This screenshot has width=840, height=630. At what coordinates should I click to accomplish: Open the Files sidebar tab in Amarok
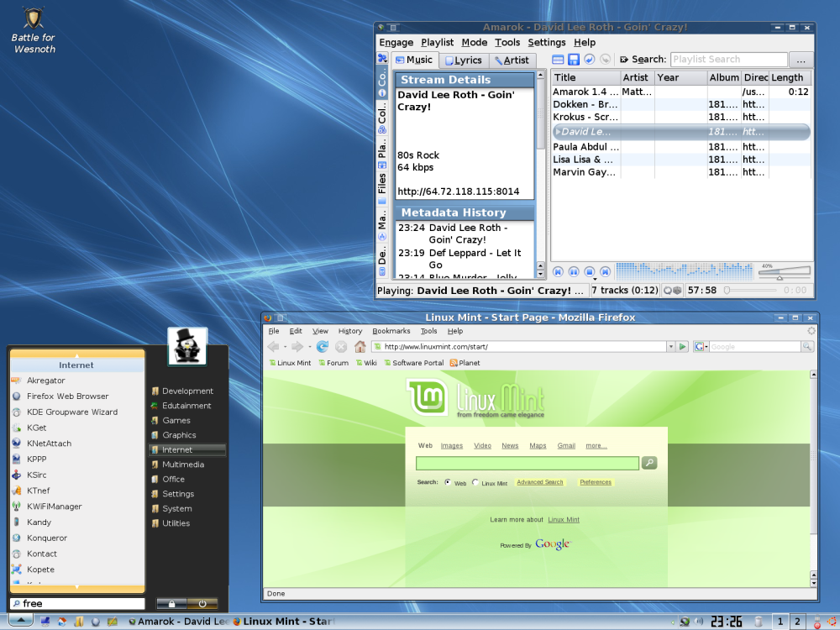[x=382, y=188]
